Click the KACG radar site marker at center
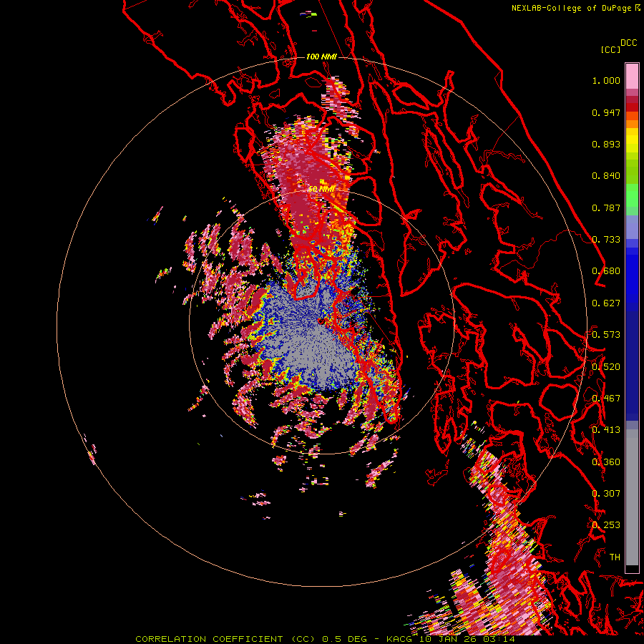644x644 pixels. coord(321,321)
